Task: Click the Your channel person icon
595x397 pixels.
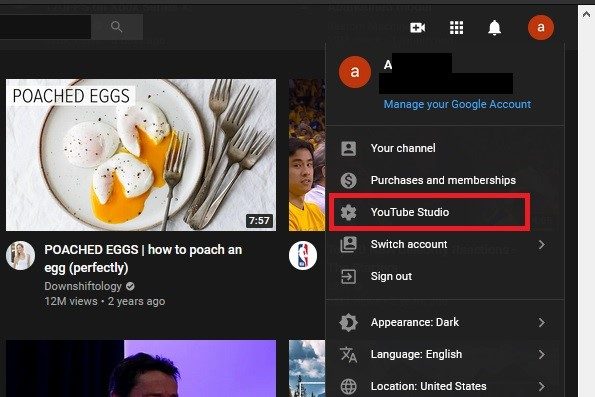Action: tap(348, 148)
